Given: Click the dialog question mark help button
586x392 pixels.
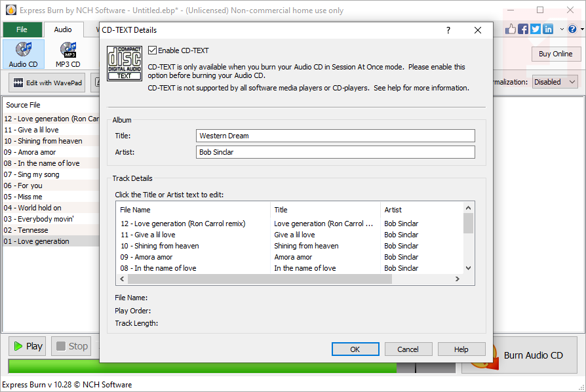Looking at the screenshot, I should [x=448, y=30].
